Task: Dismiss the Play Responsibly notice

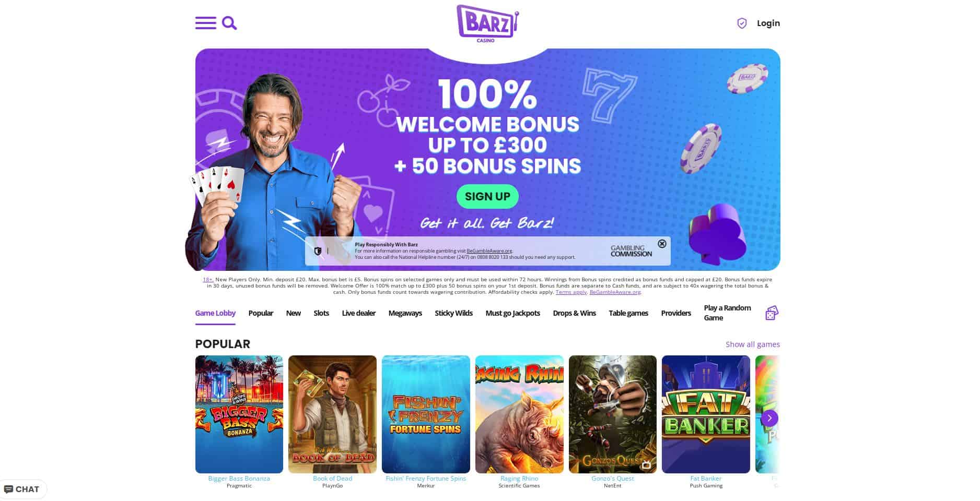Action: (x=662, y=244)
